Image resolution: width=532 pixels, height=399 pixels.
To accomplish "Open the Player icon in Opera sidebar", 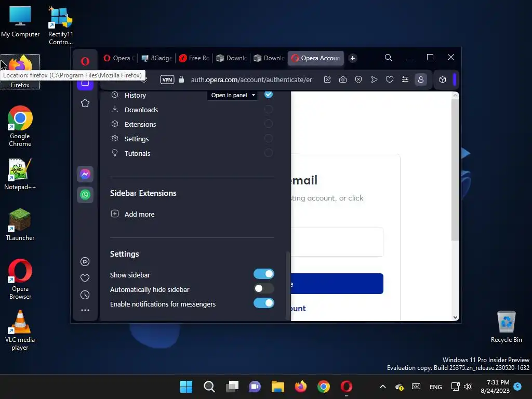I will pyautogui.click(x=85, y=262).
